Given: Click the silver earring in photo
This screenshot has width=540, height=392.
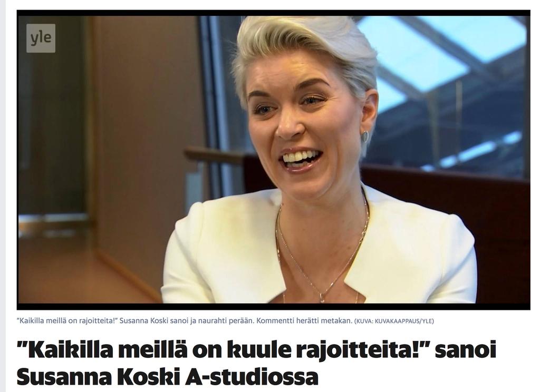Looking at the screenshot, I should coord(365,136).
